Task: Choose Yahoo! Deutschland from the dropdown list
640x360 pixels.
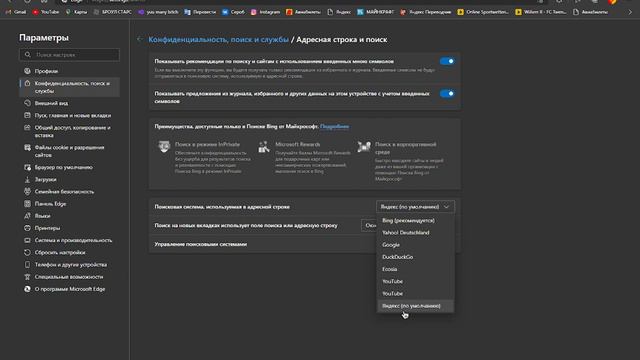Action: point(416,233)
